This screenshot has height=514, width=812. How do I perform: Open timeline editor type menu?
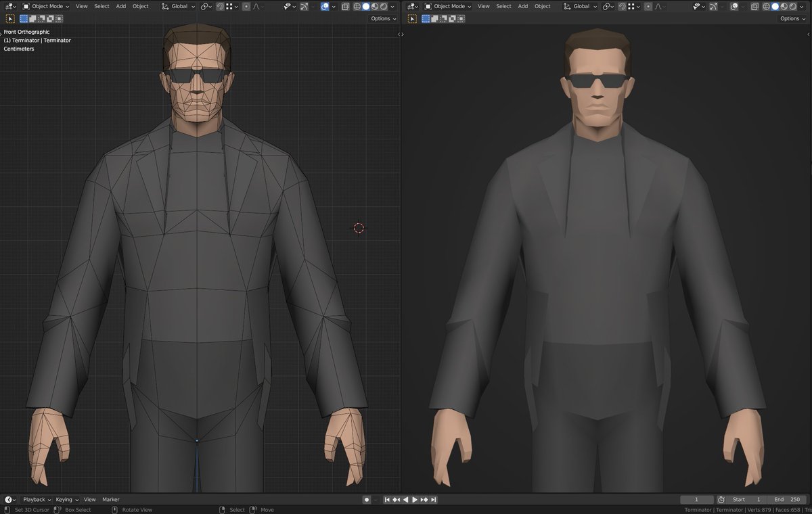tap(10, 500)
